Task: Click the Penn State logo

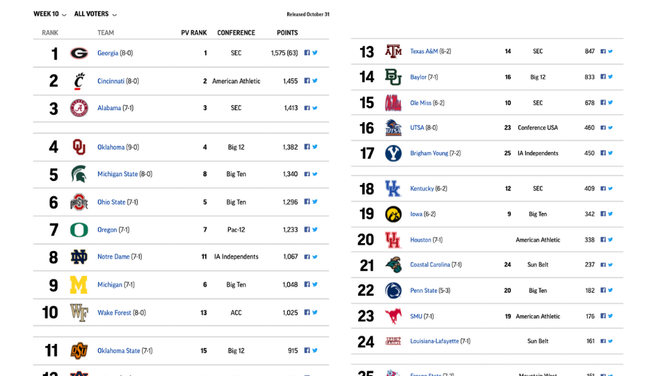Action: click(393, 290)
